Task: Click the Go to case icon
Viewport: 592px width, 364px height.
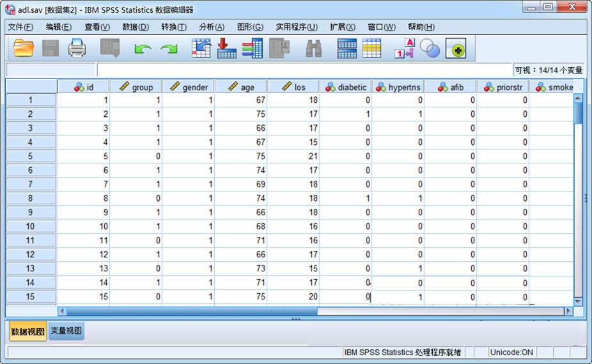Action: [x=201, y=48]
